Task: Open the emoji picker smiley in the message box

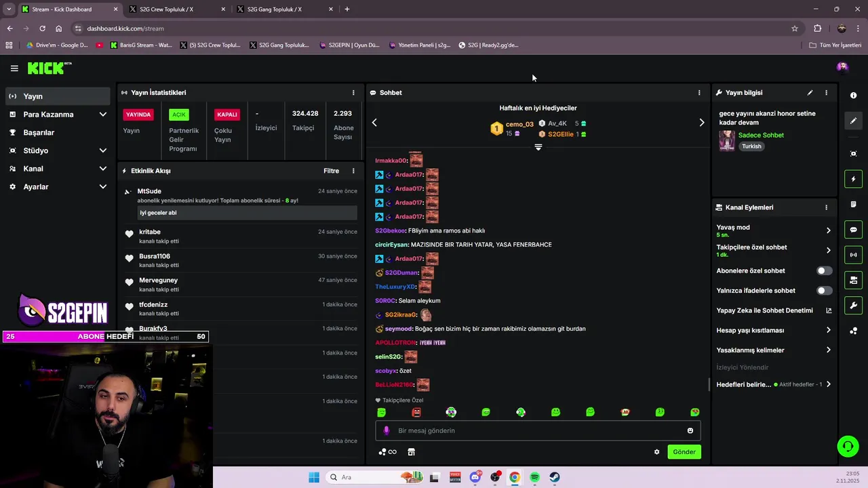Action: (x=690, y=430)
